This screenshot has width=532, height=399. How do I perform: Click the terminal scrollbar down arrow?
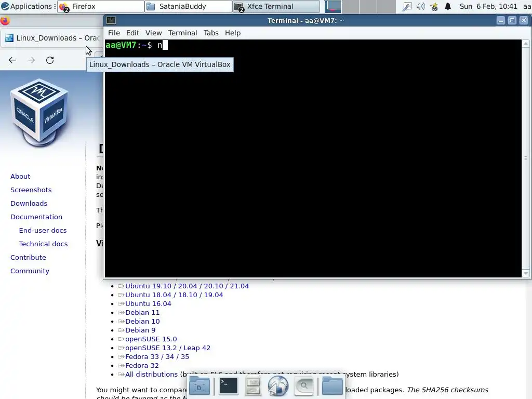coord(526,273)
